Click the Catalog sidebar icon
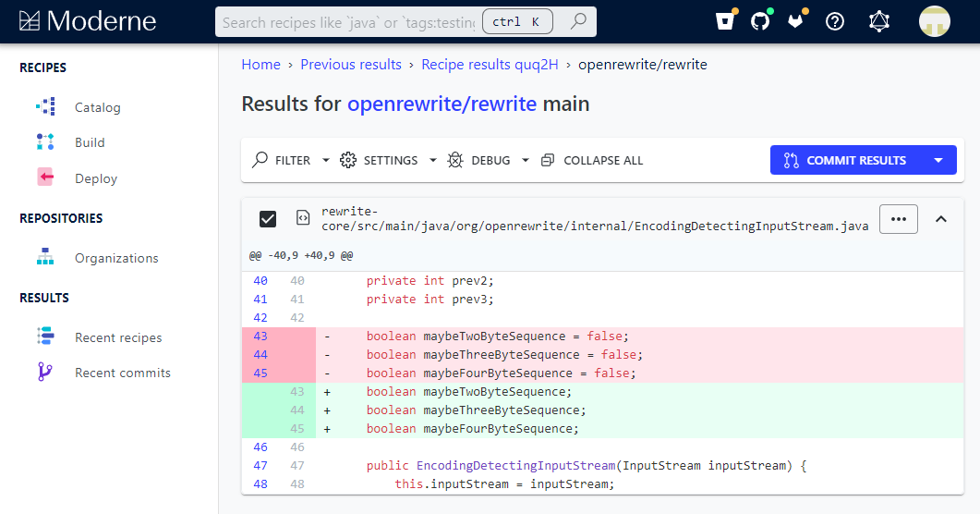 (x=45, y=106)
